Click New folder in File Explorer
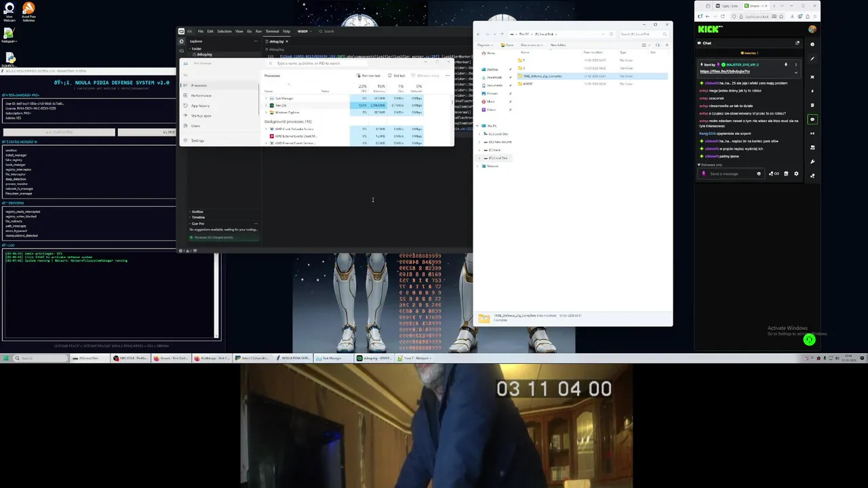 click(558, 45)
